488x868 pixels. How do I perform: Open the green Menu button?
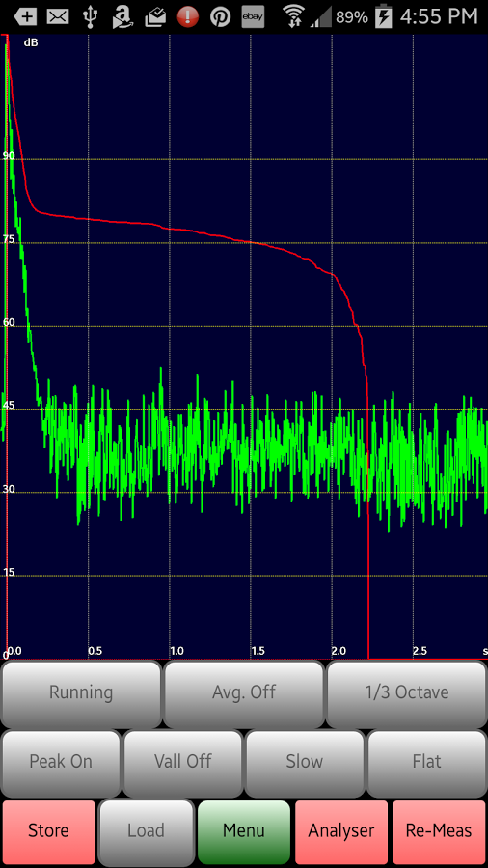244,831
